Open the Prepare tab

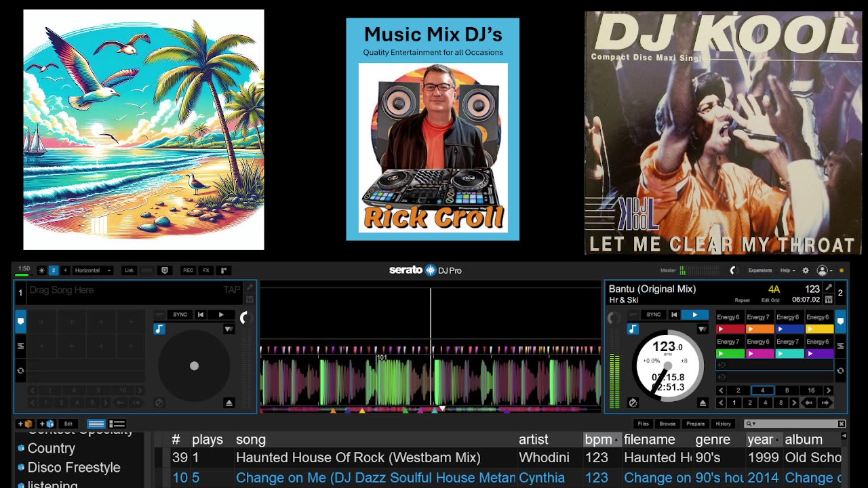[695, 424]
